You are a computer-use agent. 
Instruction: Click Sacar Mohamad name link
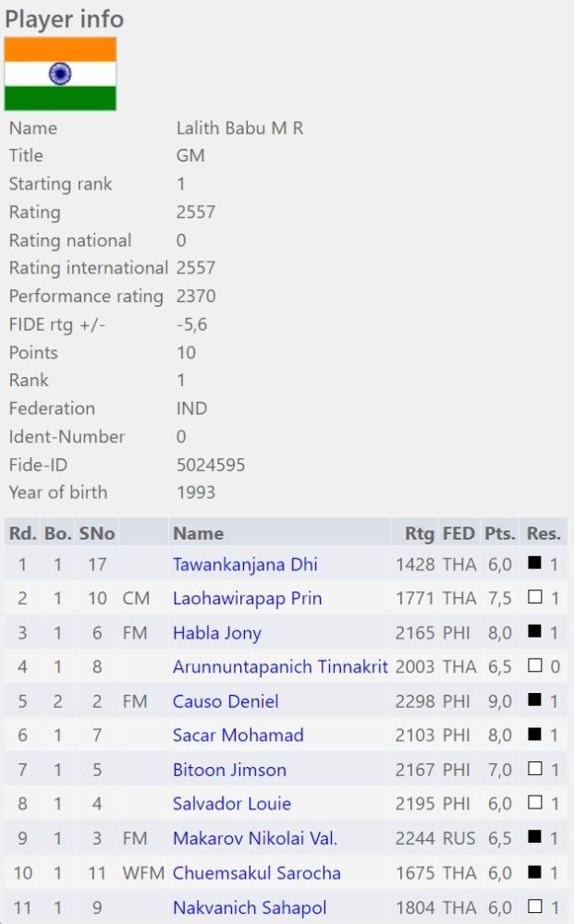tap(238, 736)
